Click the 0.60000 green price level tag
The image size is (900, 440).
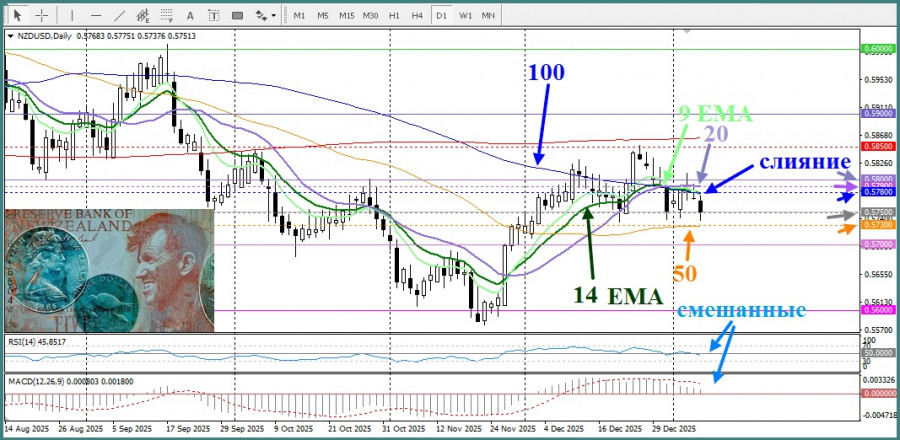click(878, 50)
